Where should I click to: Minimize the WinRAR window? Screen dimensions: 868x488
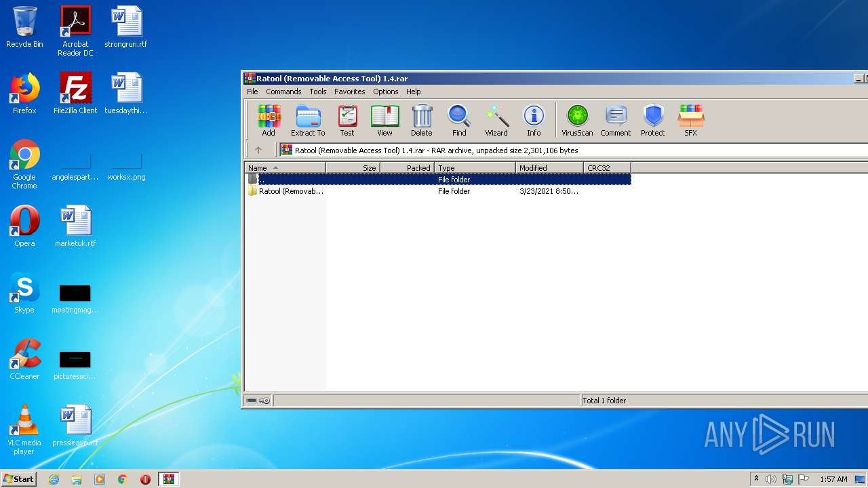(858, 79)
